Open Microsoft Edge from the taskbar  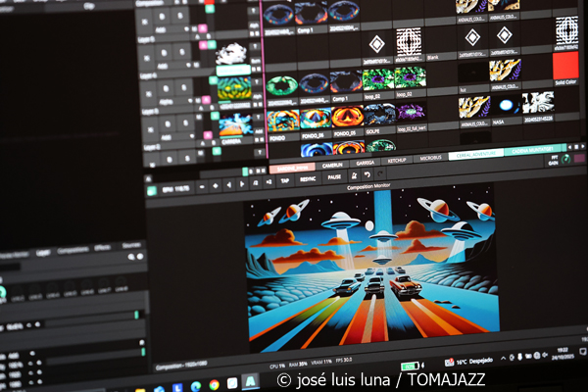pos(195,385)
